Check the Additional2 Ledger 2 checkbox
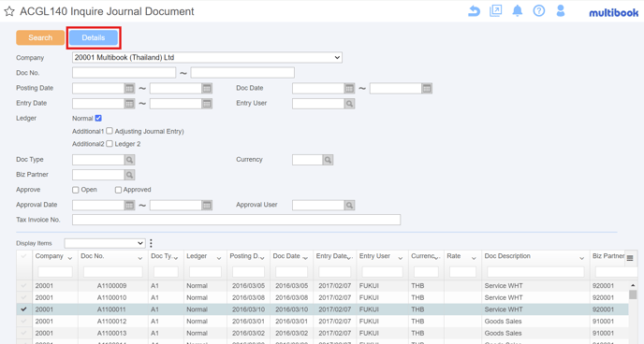644x344 pixels. coord(110,144)
